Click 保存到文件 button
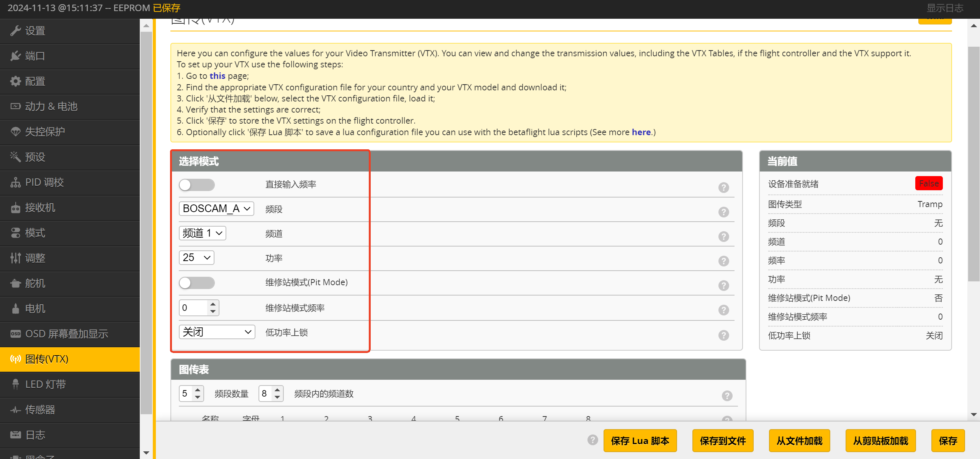 pos(723,441)
